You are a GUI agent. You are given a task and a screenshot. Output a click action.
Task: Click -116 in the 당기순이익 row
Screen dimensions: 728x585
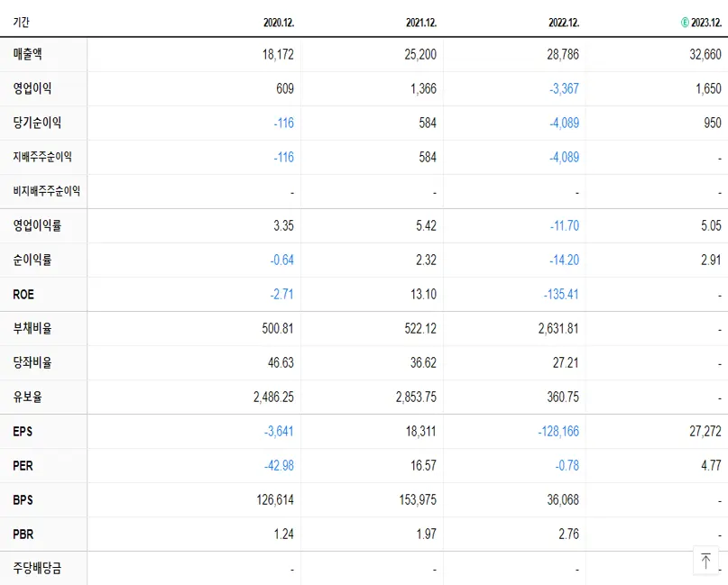(x=283, y=123)
